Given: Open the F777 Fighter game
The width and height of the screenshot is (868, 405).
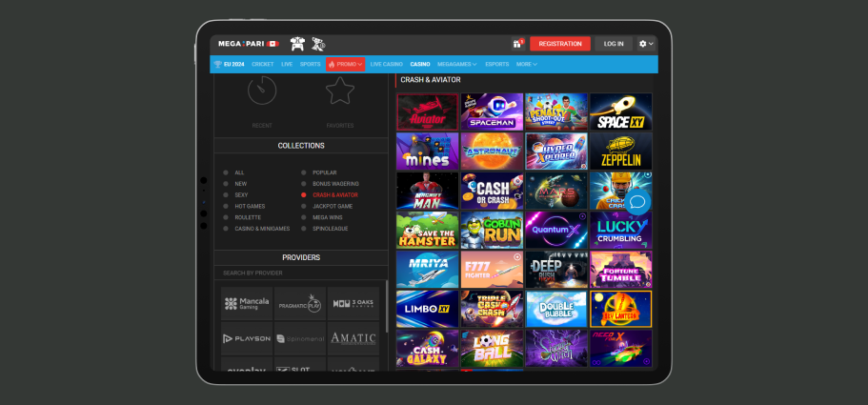Looking at the screenshot, I should (493, 270).
